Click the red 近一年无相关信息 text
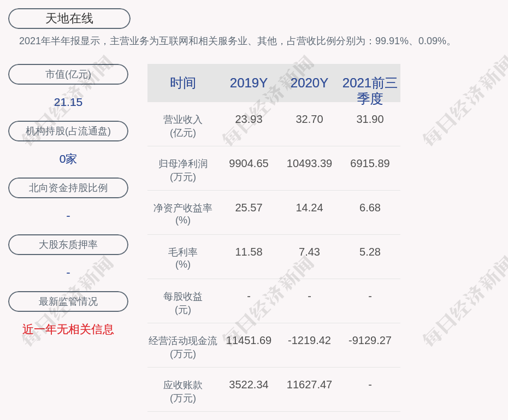 (x=68, y=329)
